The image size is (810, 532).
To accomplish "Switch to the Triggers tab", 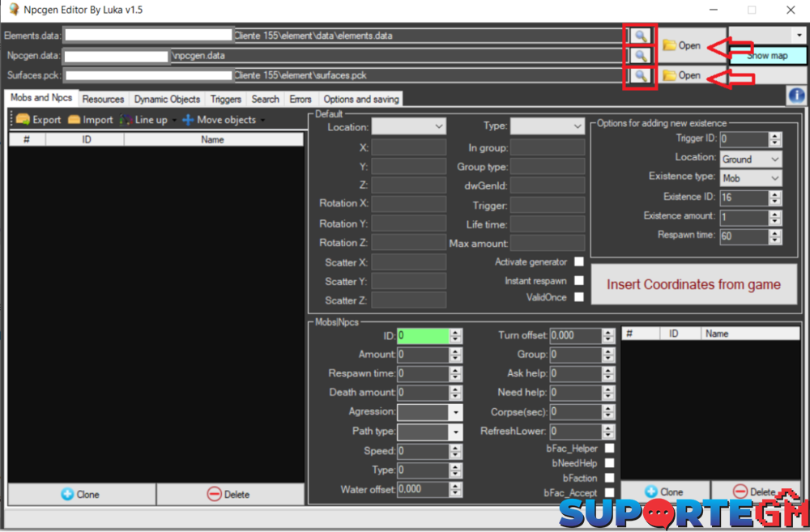I will click(x=225, y=99).
